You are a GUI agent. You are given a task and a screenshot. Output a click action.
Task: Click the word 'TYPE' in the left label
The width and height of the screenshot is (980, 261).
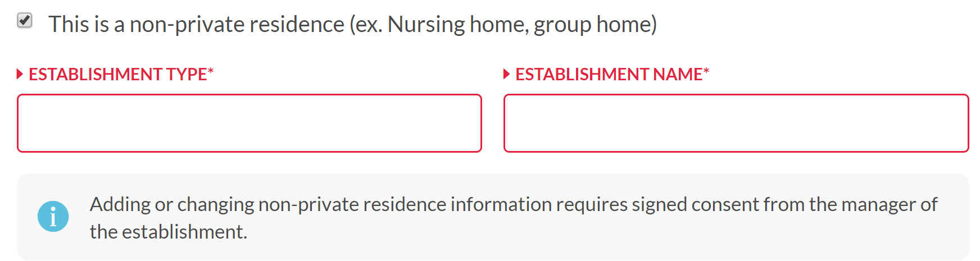point(187,74)
